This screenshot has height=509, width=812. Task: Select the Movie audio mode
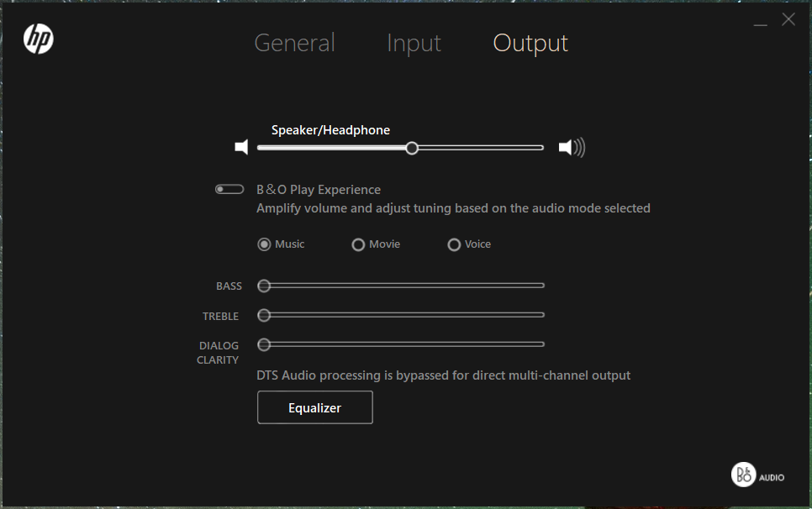pos(358,244)
